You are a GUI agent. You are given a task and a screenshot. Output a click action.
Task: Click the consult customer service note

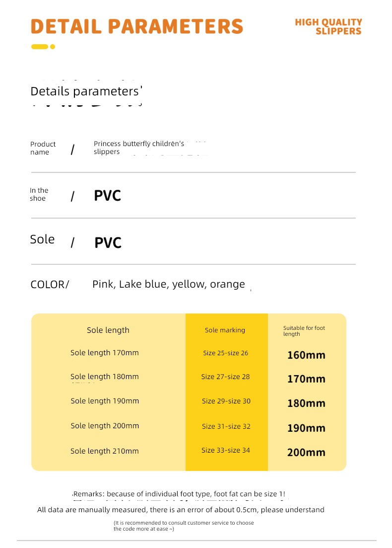click(184, 526)
